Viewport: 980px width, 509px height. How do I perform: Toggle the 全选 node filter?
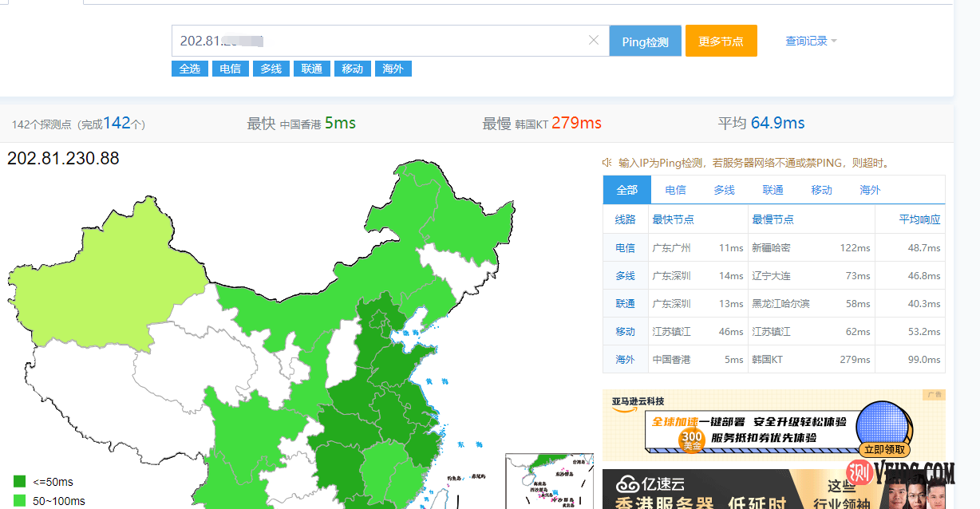190,69
